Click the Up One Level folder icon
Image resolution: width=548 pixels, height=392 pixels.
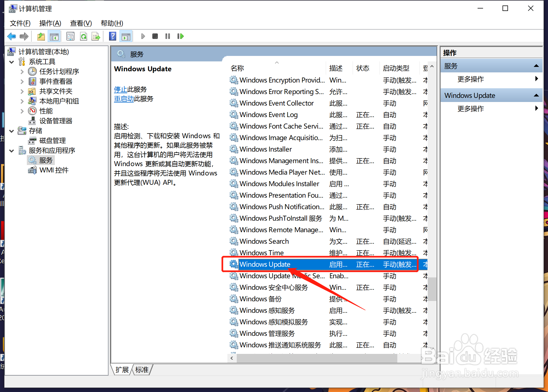(x=41, y=36)
